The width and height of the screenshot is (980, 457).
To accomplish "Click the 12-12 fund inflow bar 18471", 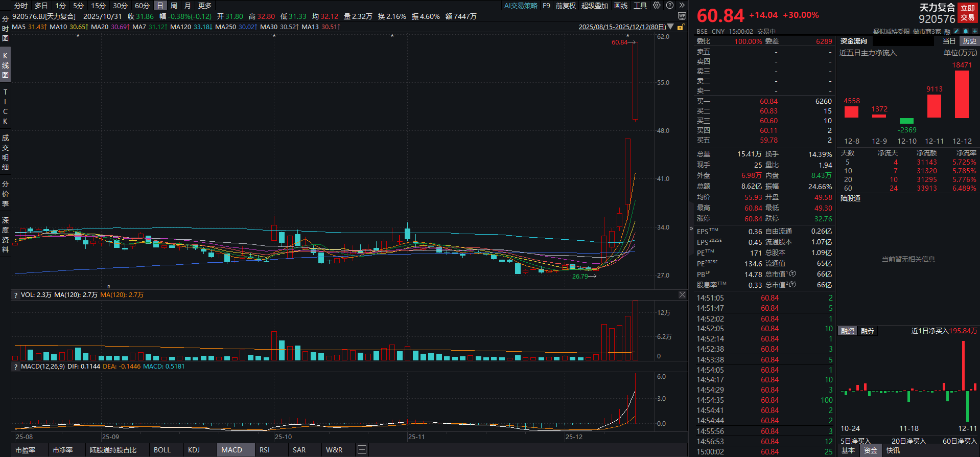I will [962, 94].
